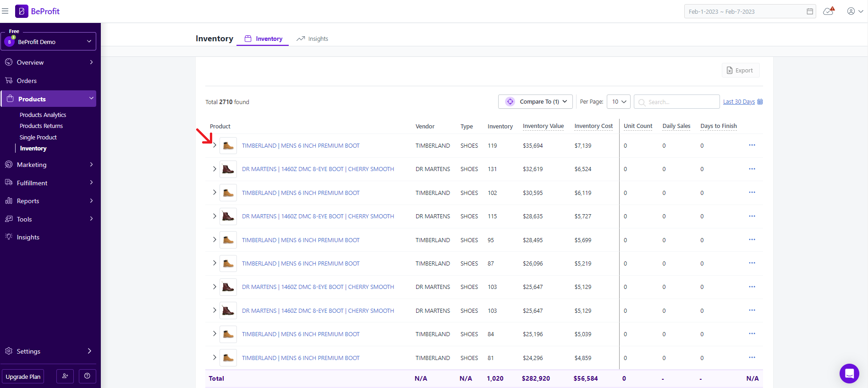Open Timberland boot link with $24,296 value

click(301, 358)
